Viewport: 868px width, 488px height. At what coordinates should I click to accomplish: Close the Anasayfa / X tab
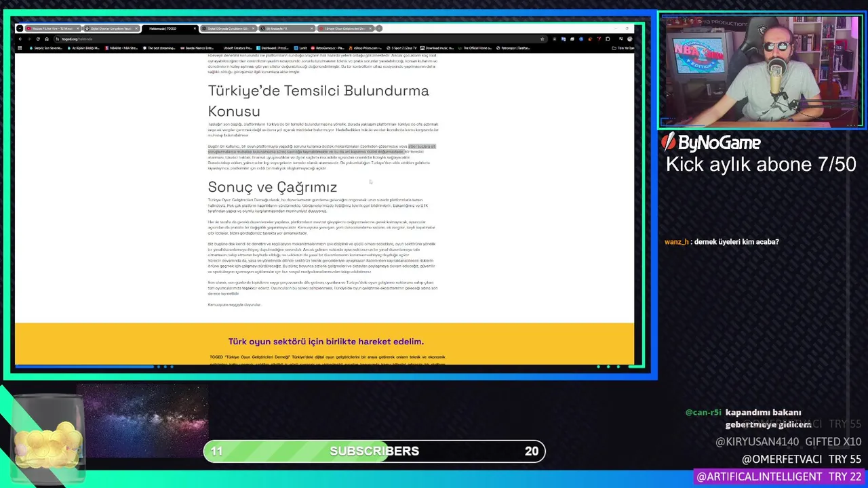pyautogui.click(x=312, y=28)
